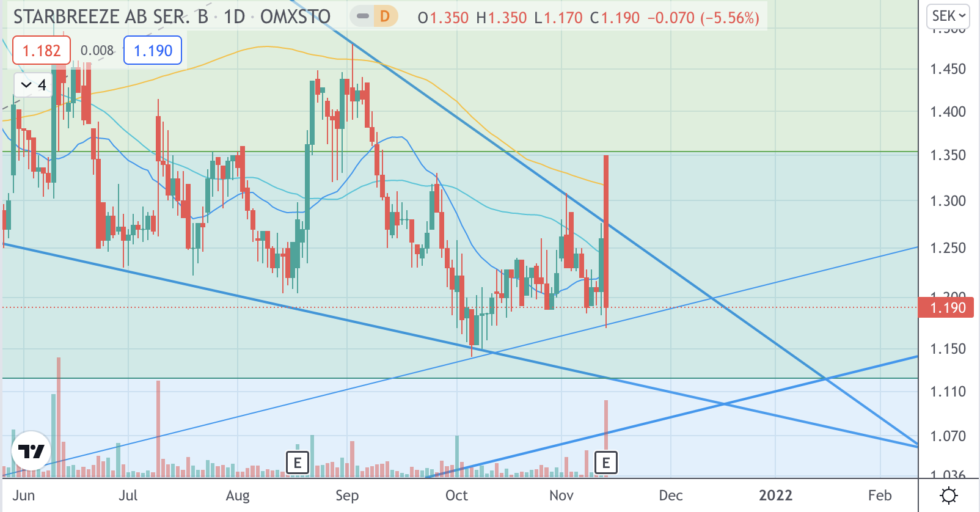The width and height of the screenshot is (980, 512).
Task: Click the sell price 1.182 button
Action: 42,51
